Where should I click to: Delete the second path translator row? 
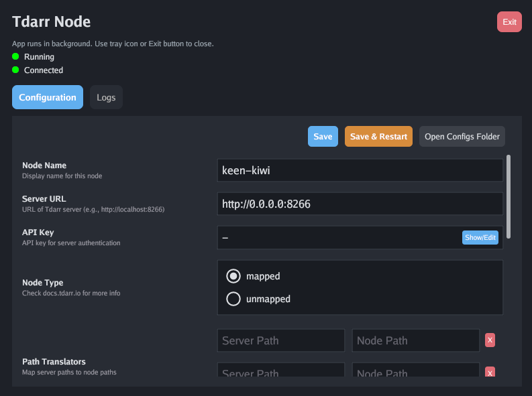(490, 373)
